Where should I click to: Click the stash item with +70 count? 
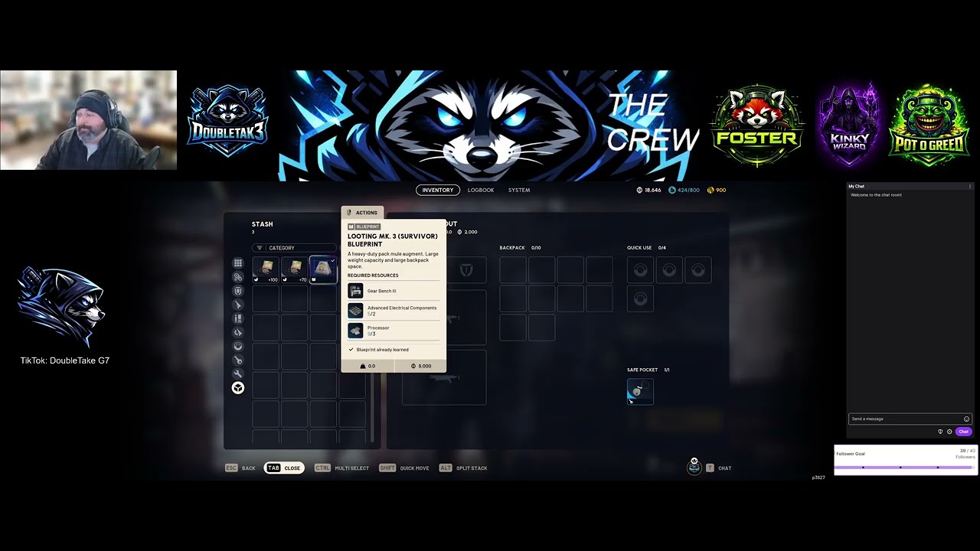pos(294,269)
